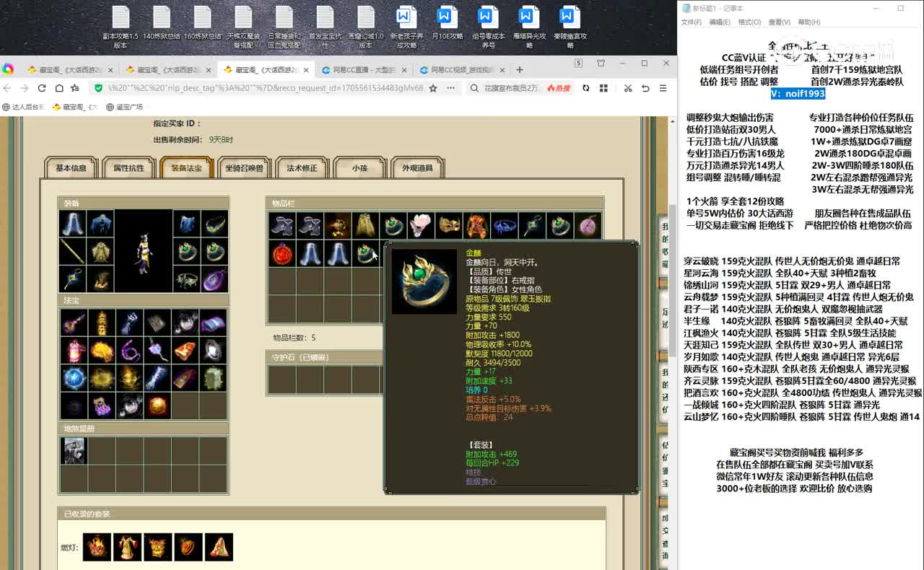Open Notepad 查看(V) menu
Viewport: 924px width, 570px height.
click(x=779, y=22)
